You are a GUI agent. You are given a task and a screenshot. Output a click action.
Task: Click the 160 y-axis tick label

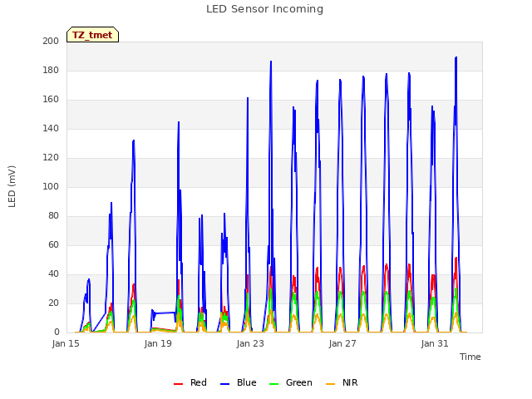51,100
